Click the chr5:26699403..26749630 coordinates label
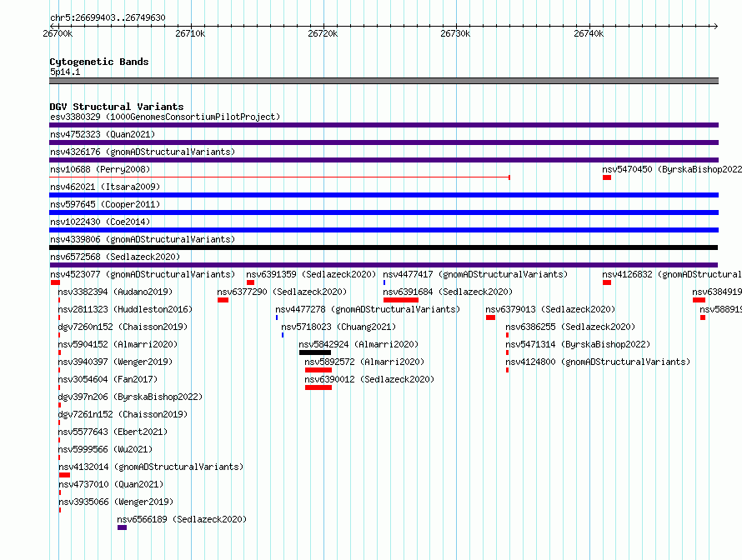Image resolution: width=742 pixels, height=560 pixels. (x=108, y=17)
